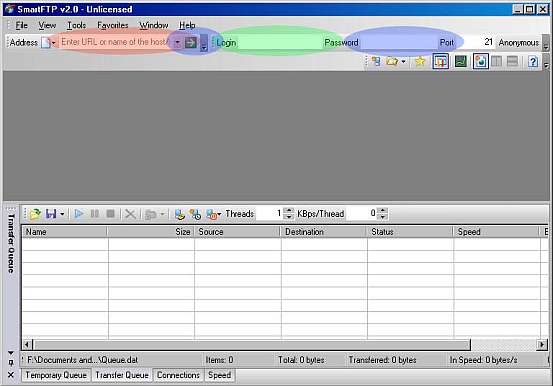Increase Threads count with up stepper

coord(288,211)
